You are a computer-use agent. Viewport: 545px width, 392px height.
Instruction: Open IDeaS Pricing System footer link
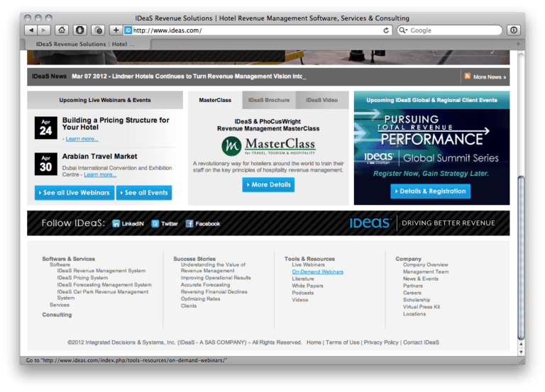82,278
